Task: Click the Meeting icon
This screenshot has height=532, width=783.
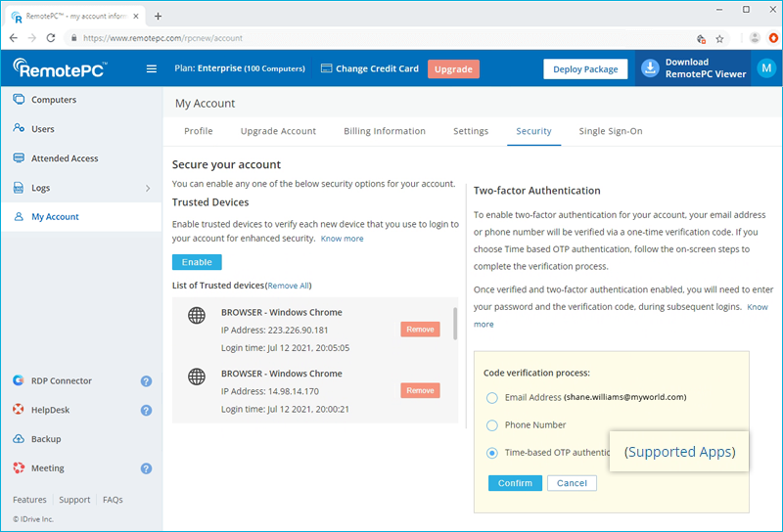Action: [19, 467]
